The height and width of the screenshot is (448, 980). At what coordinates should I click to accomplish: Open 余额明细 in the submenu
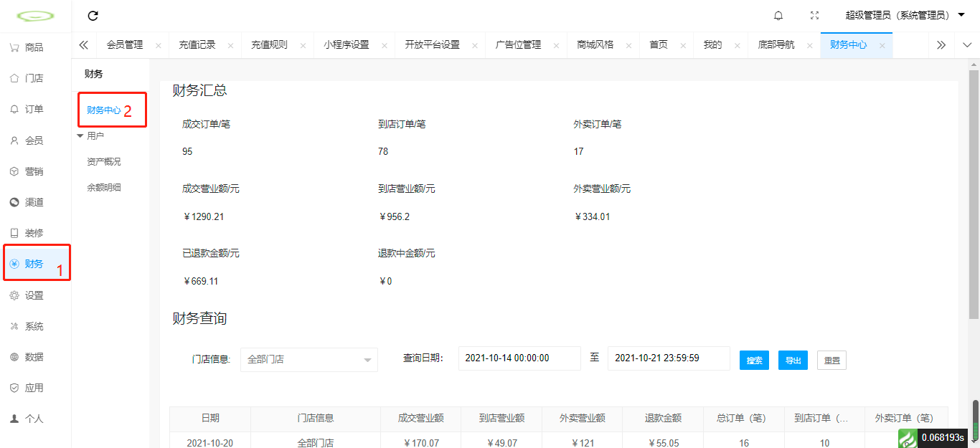(x=104, y=188)
